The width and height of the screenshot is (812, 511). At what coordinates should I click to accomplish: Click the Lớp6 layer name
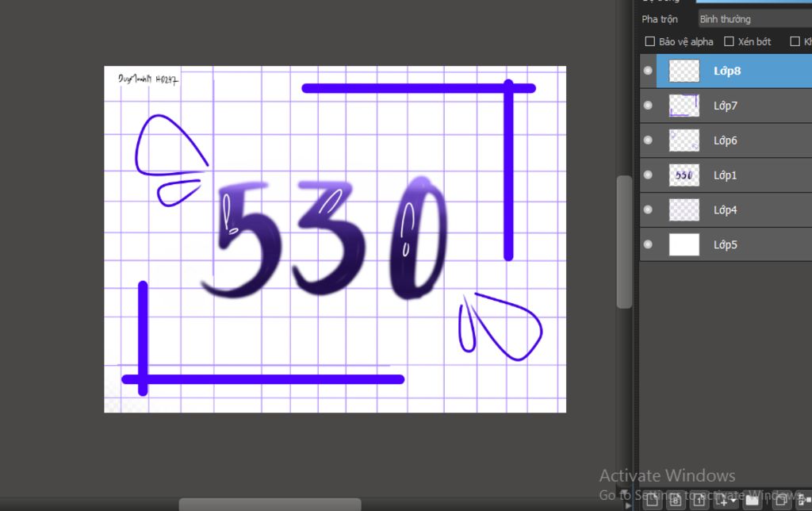[726, 140]
